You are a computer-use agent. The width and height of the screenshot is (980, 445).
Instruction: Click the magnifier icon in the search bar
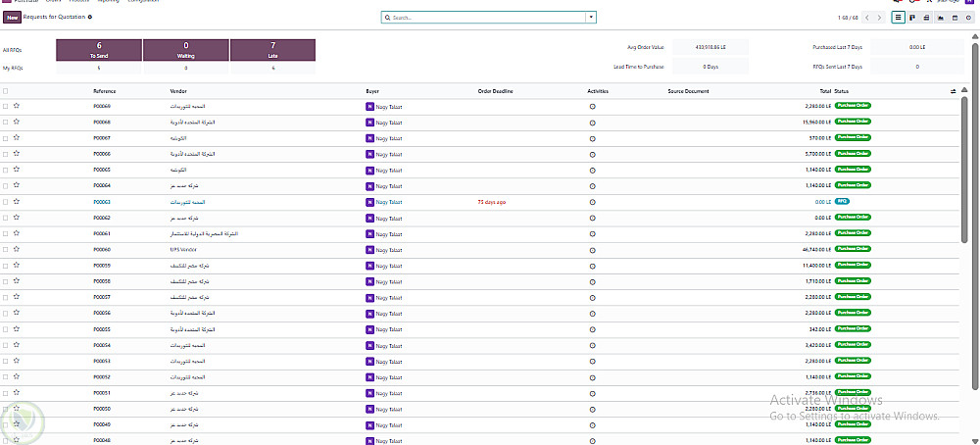click(x=387, y=18)
